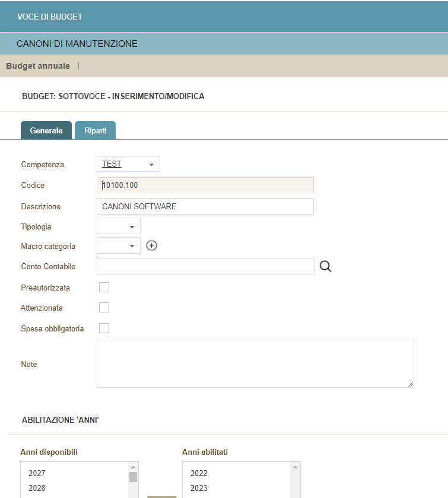Click the magnifier icon next to Conto Contabile

[325, 266]
